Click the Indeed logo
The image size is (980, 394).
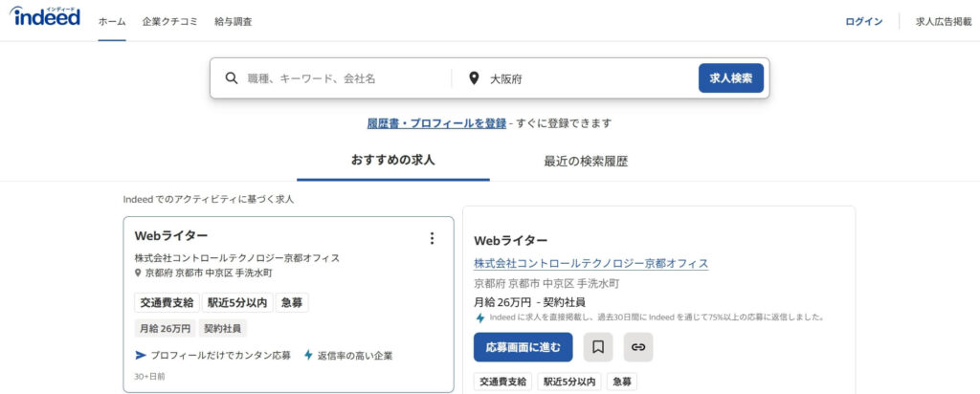coord(45,17)
